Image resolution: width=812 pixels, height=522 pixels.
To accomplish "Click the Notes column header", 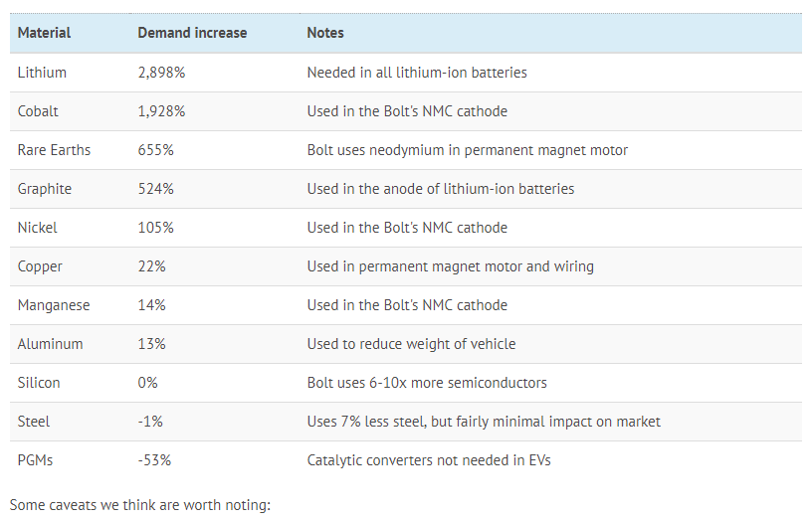I will coord(325,33).
